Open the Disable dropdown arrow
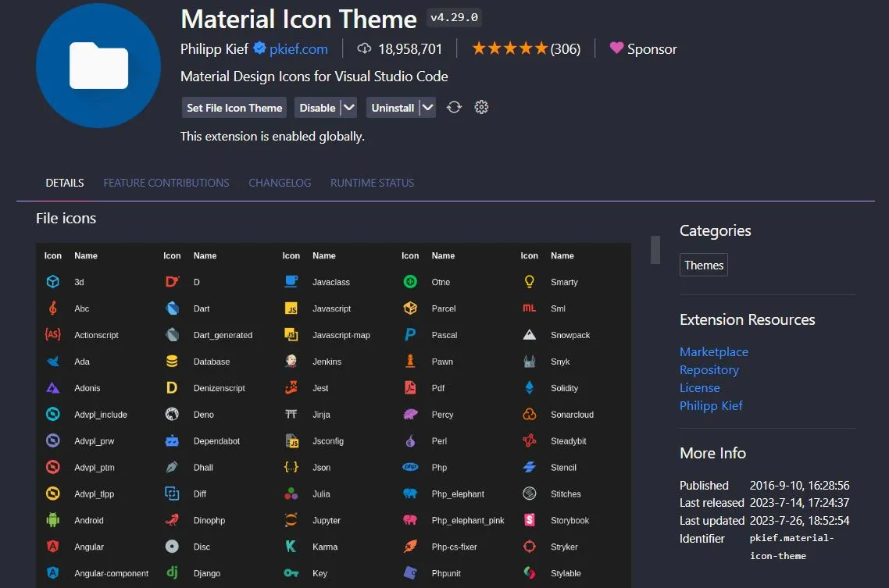Image resolution: width=889 pixels, height=588 pixels. click(x=348, y=107)
